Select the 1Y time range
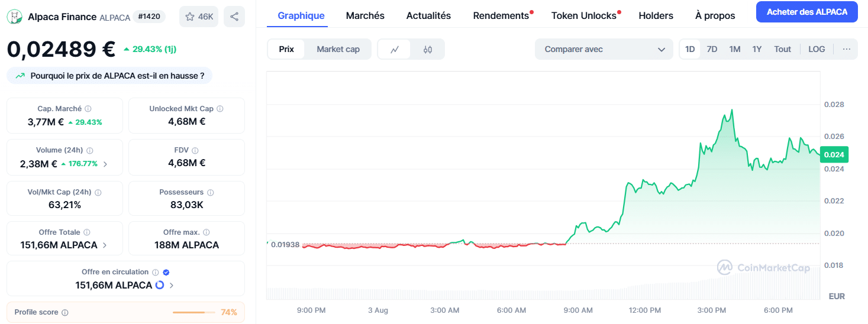 tap(757, 49)
